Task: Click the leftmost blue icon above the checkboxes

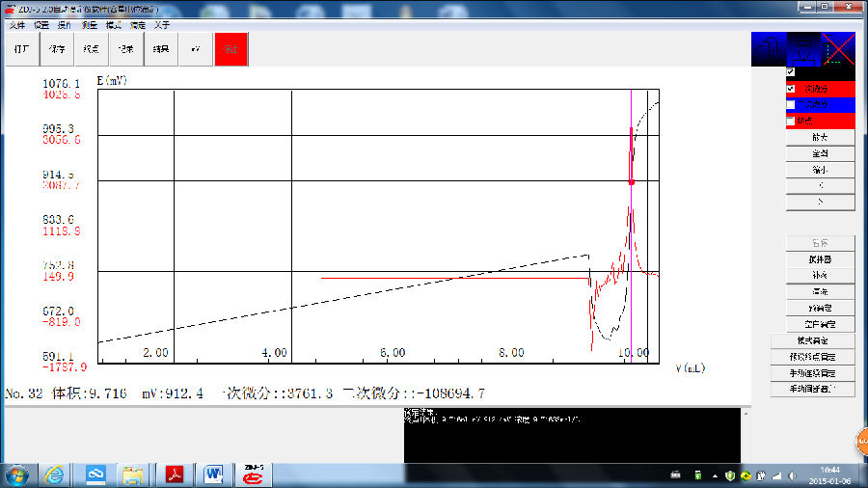Action: pos(769,48)
